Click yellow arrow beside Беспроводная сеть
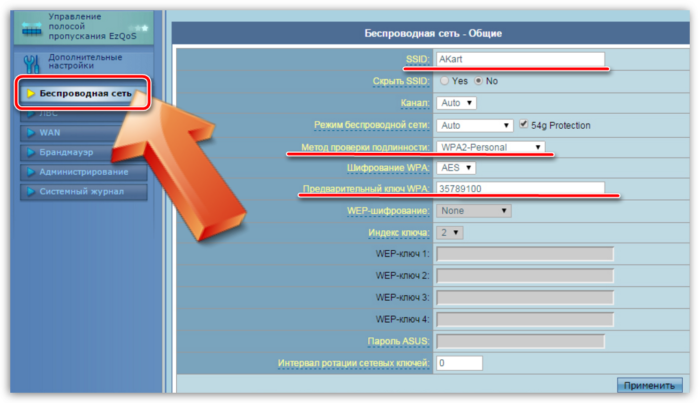 coord(30,93)
